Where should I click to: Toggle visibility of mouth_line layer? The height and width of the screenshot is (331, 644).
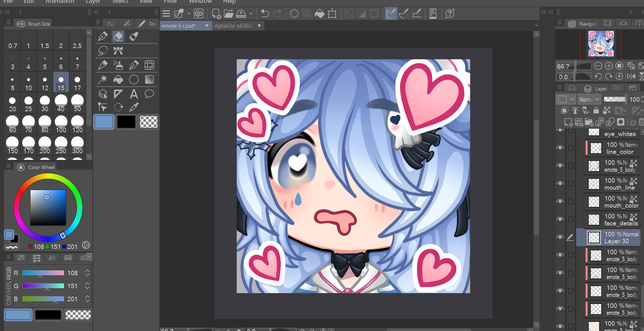(x=560, y=184)
